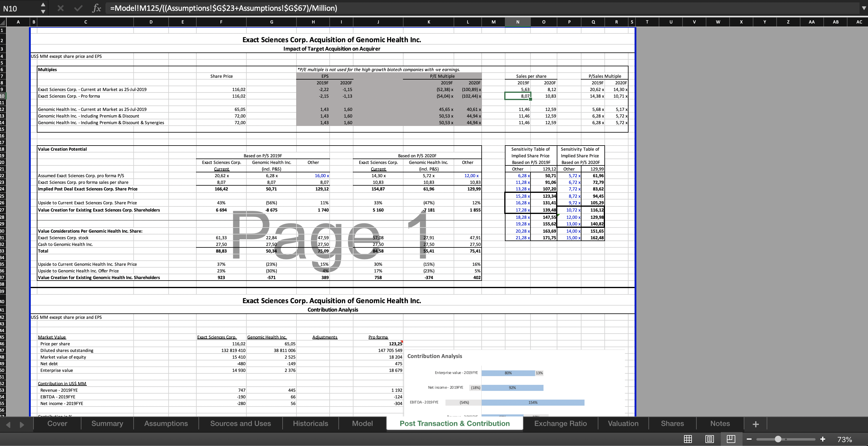The width and height of the screenshot is (868, 446).
Task: Click the 'Market Value' underlined heading
Action: (52, 337)
